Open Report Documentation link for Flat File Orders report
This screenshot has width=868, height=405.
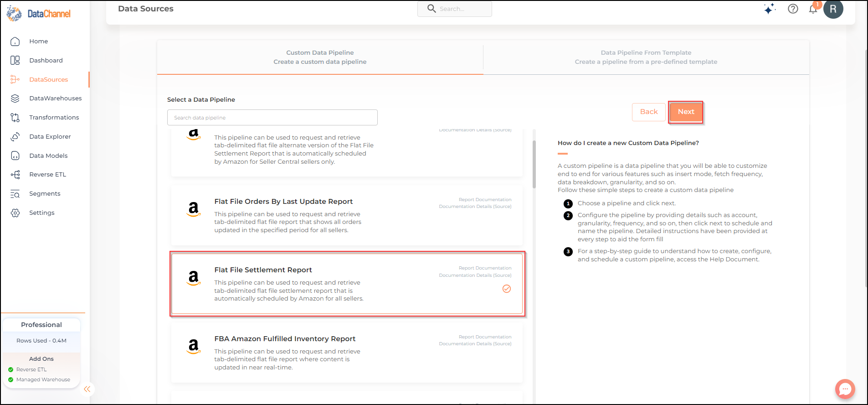485,200
